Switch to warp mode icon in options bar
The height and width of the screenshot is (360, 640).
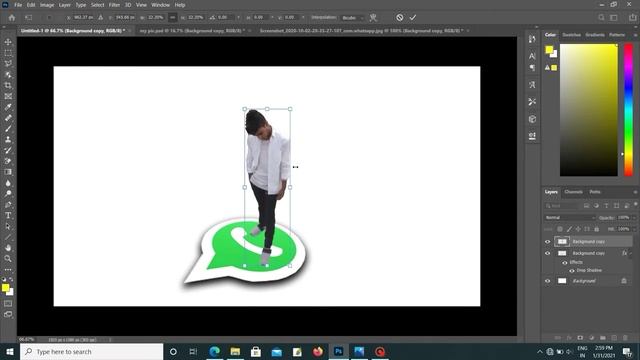[373, 18]
